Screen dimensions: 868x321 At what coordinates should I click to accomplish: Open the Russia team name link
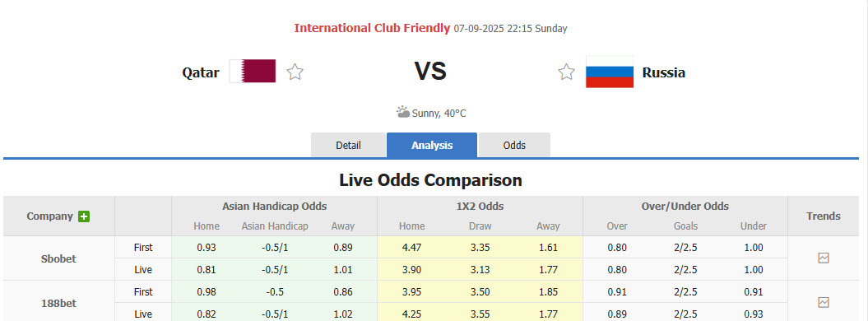pyautogui.click(x=664, y=72)
